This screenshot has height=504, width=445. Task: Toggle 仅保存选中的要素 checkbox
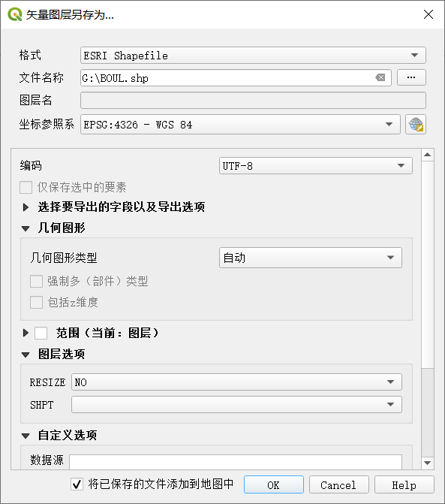tap(26, 187)
